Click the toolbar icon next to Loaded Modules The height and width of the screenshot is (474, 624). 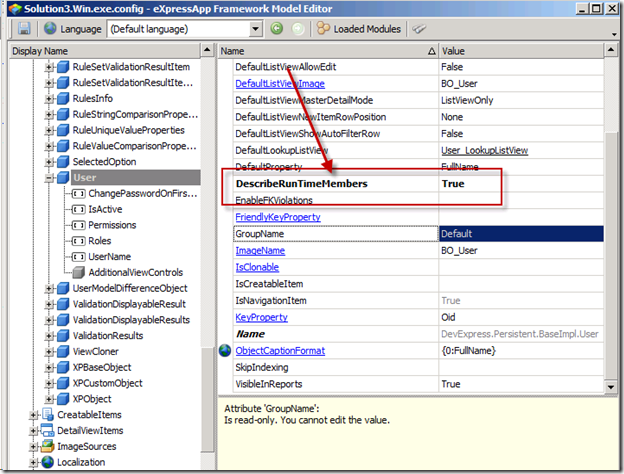coord(419,29)
